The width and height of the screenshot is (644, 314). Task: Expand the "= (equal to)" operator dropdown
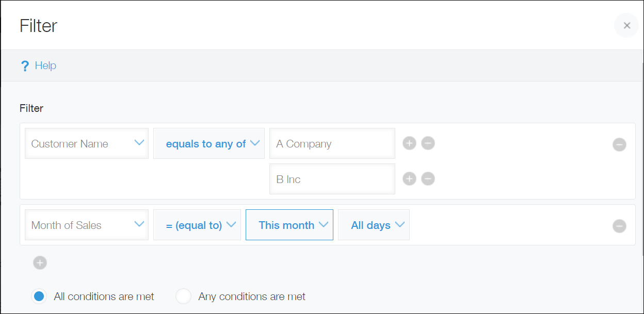[197, 225]
